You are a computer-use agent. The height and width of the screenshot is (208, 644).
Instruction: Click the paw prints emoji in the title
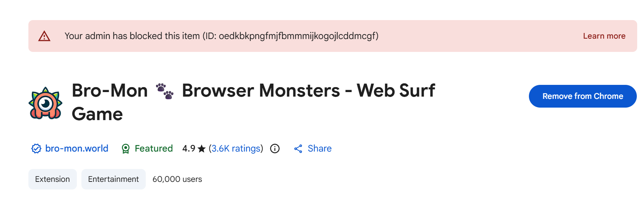tap(165, 91)
